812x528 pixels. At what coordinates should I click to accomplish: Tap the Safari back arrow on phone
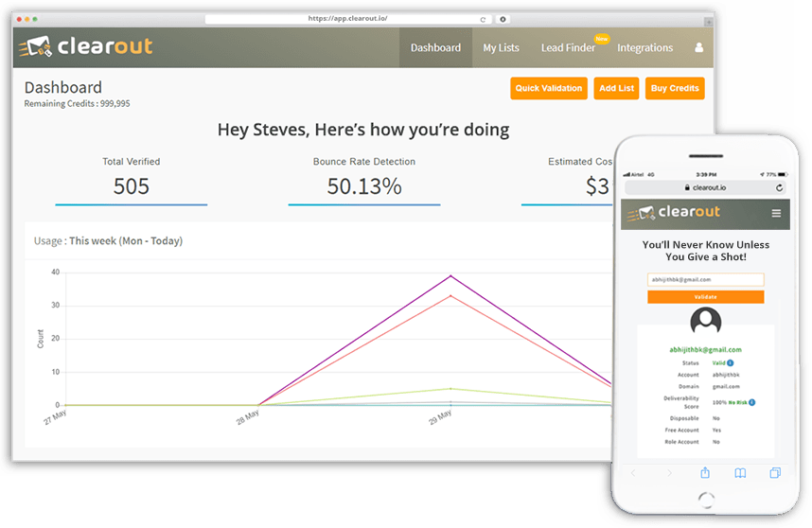[634, 473]
